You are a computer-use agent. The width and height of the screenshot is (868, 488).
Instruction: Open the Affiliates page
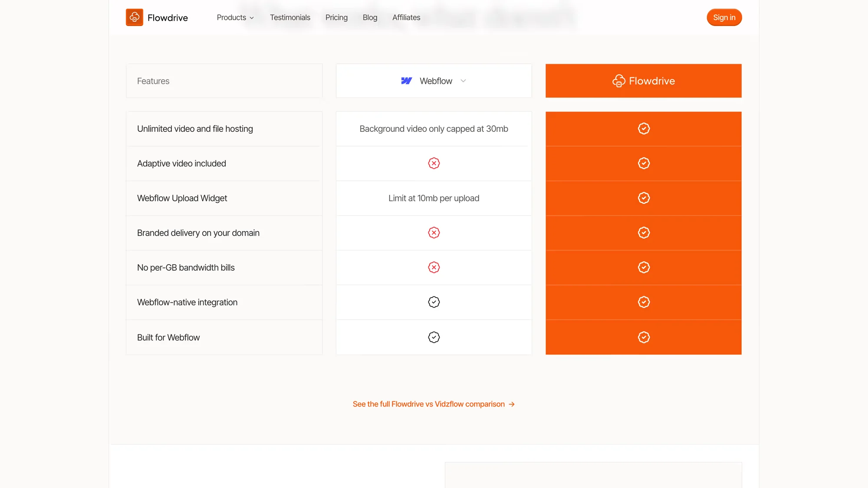[406, 17]
